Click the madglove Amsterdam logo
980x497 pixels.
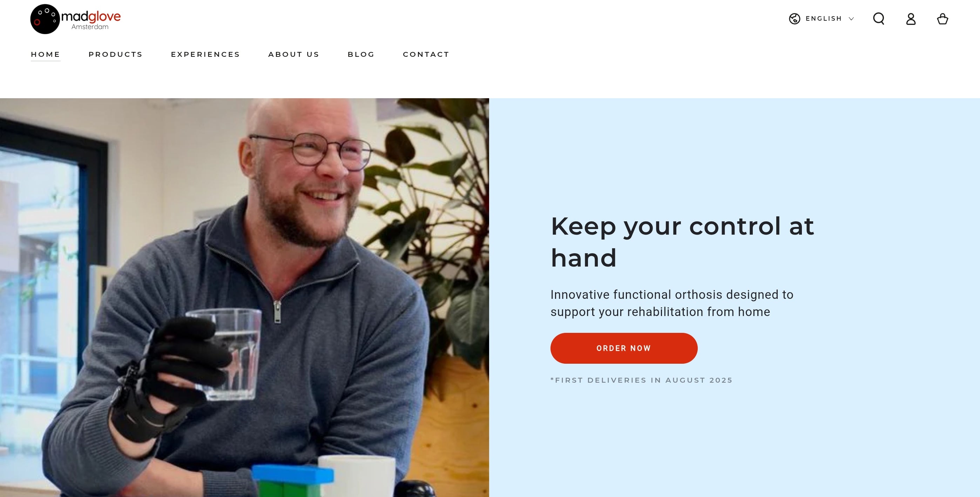coord(75,19)
